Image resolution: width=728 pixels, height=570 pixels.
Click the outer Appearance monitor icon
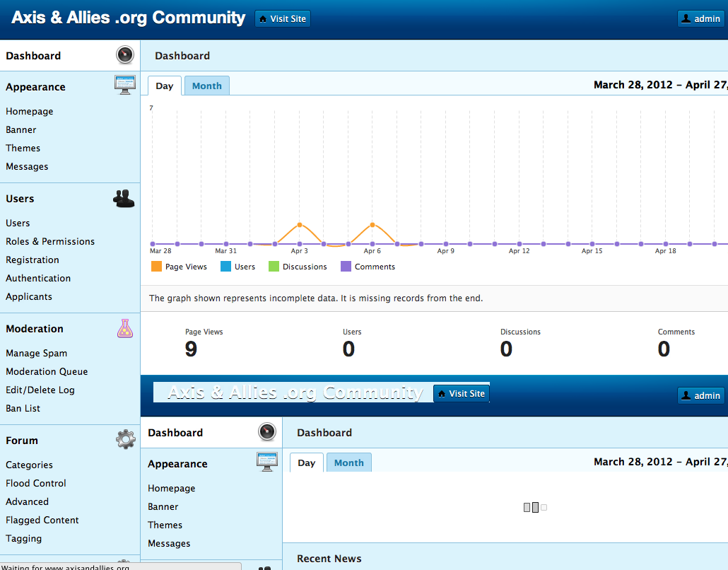tap(125, 85)
